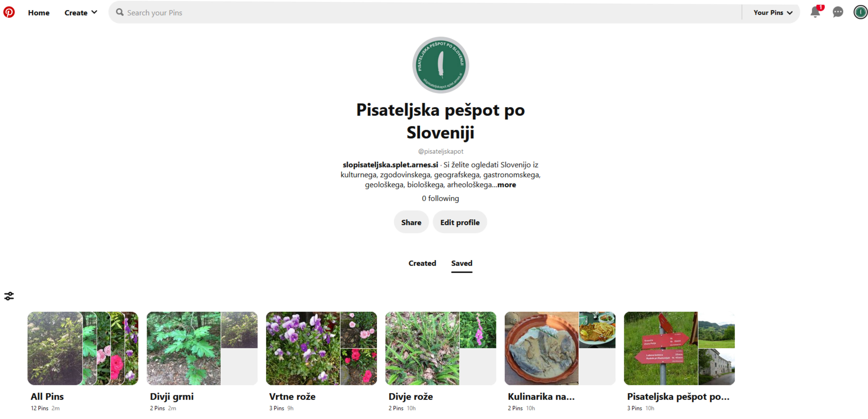Click the large green profile picture

[x=440, y=65]
